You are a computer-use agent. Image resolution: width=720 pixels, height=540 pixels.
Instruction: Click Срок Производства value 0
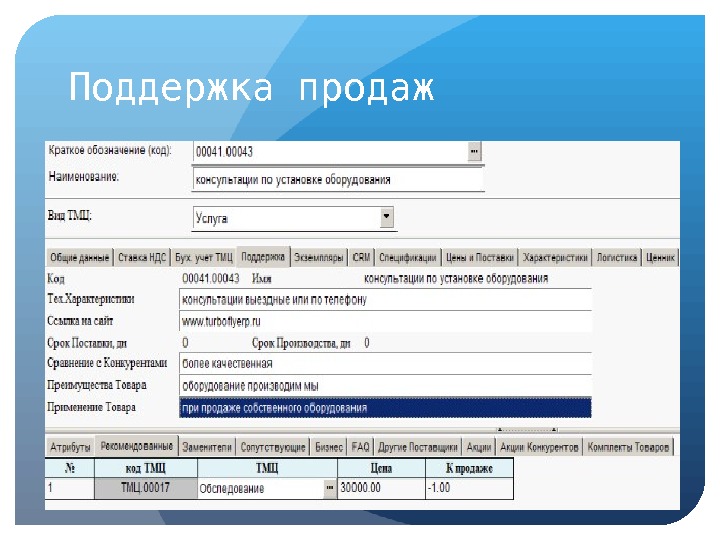(366, 343)
